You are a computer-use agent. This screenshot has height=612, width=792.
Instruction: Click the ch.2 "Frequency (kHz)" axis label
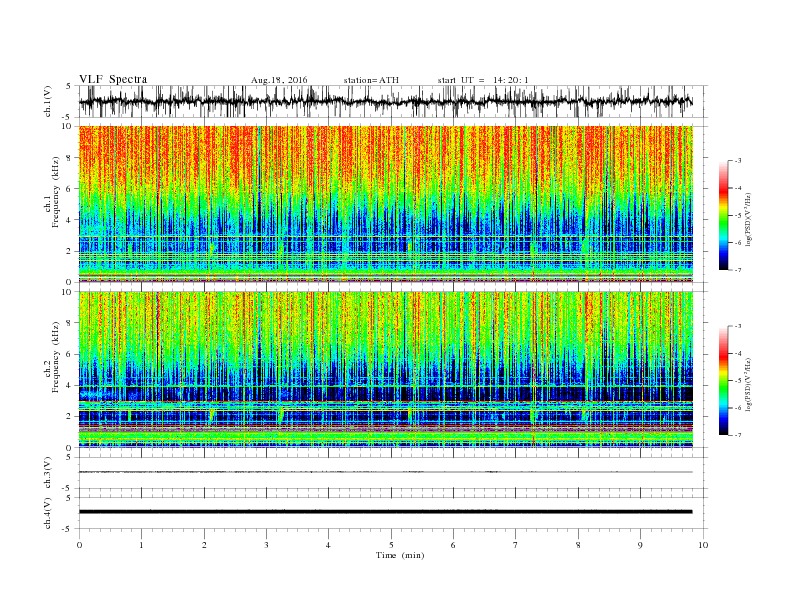click(56, 358)
